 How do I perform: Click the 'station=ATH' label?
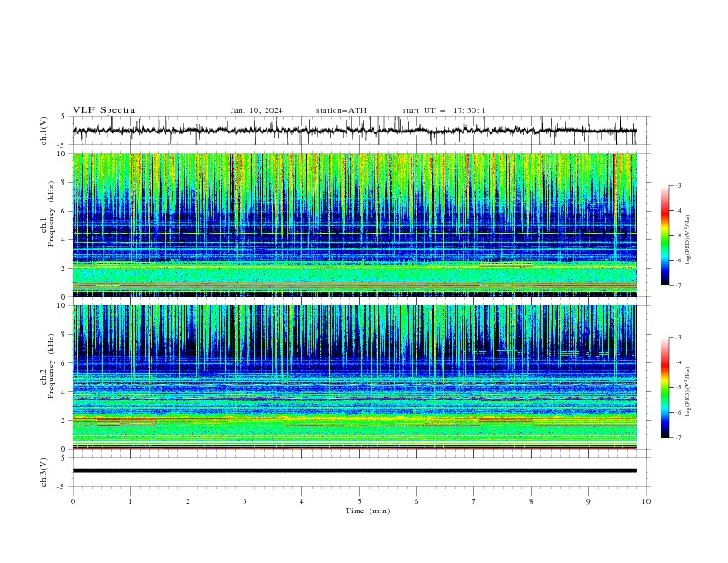click(341, 110)
